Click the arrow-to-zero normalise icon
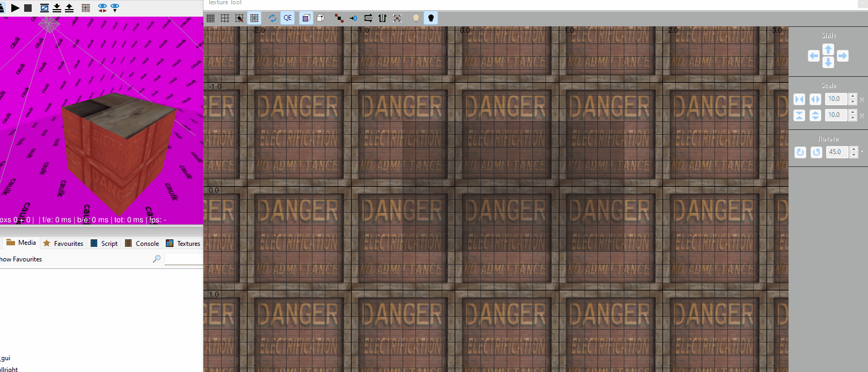The width and height of the screenshot is (868, 372). (353, 18)
